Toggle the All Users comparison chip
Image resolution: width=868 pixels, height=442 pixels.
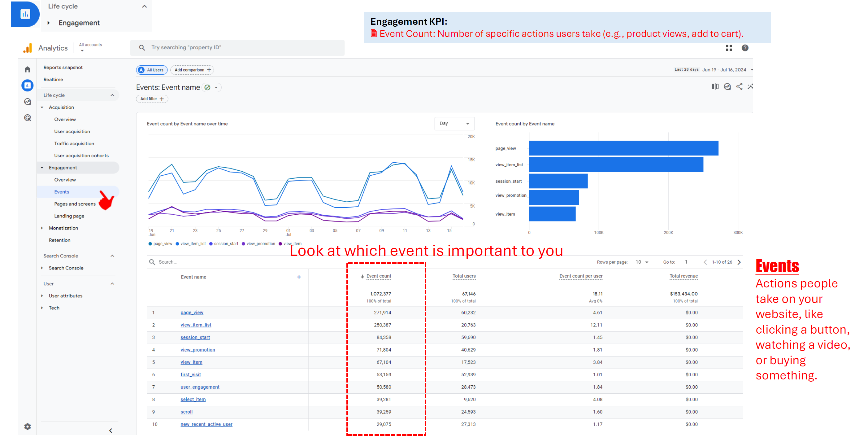(x=152, y=70)
